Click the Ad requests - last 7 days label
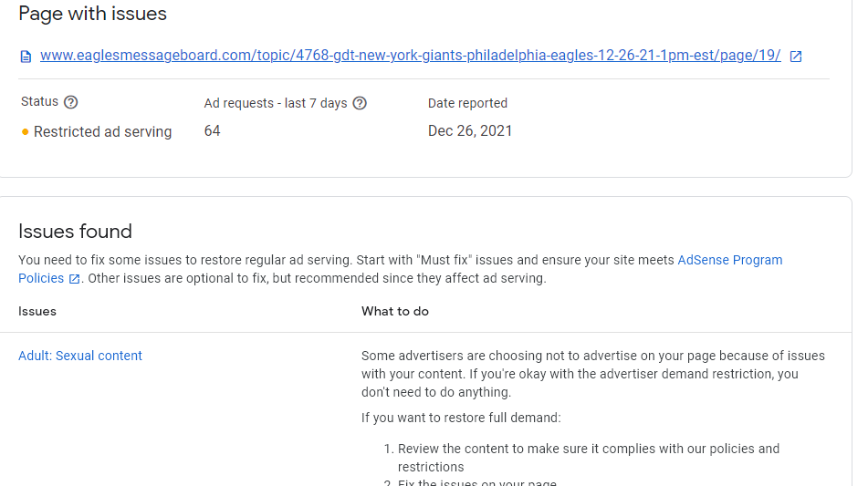The height and width of the screenshot is (486, 868). pyautogui.click(x=276, y=103)
